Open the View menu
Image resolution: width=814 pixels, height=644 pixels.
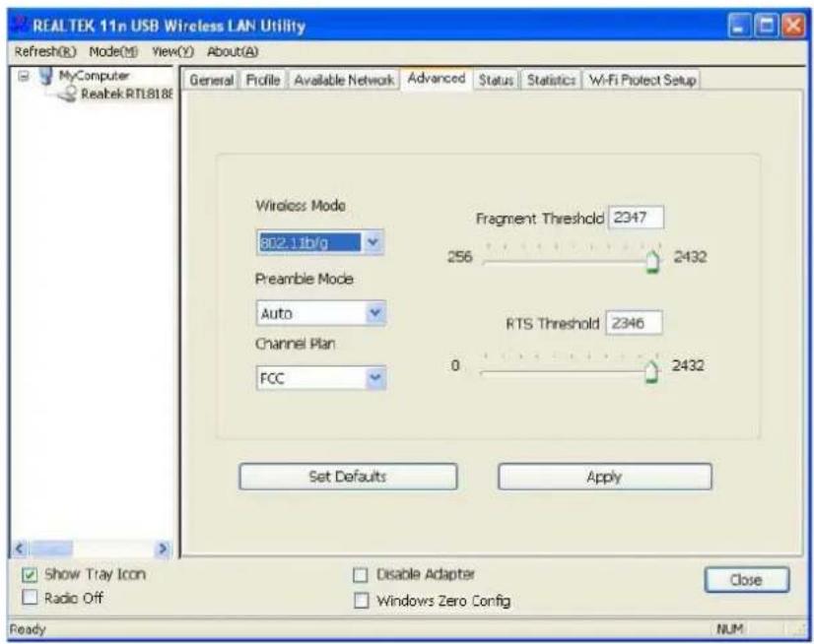[172, 51]
